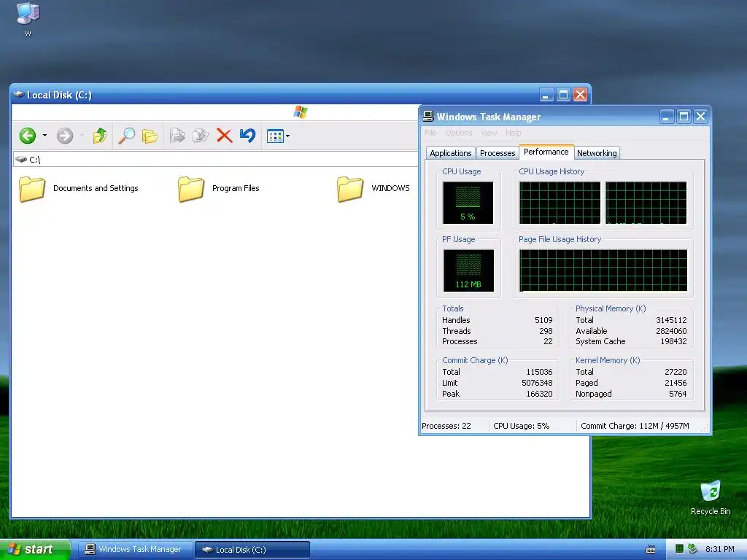
Task: Click the Threads value 298
Action: click(546, 331)
